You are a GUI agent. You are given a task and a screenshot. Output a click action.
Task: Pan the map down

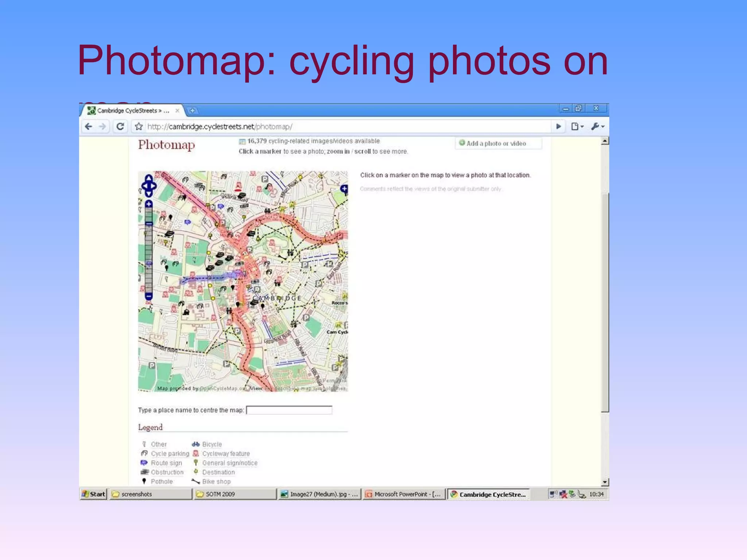[x=149, y=193]
